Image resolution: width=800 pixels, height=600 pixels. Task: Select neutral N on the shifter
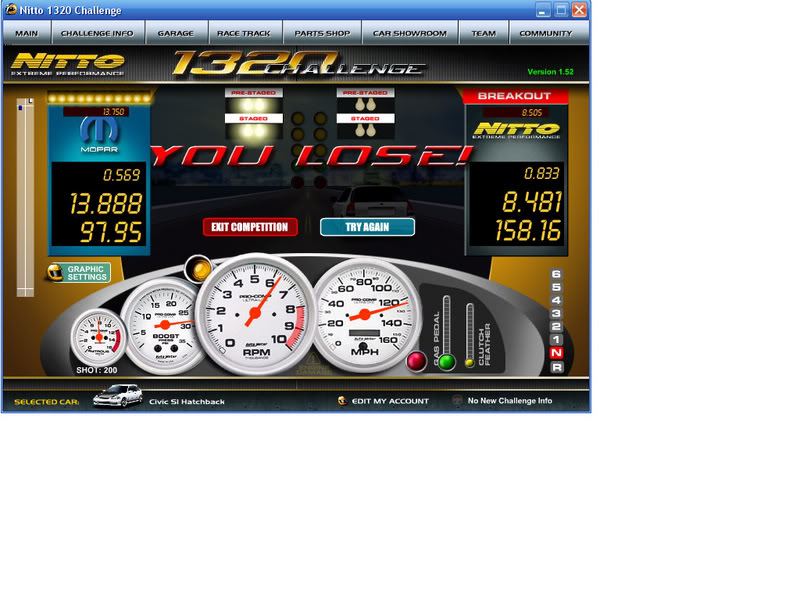(x=557, y=353)
